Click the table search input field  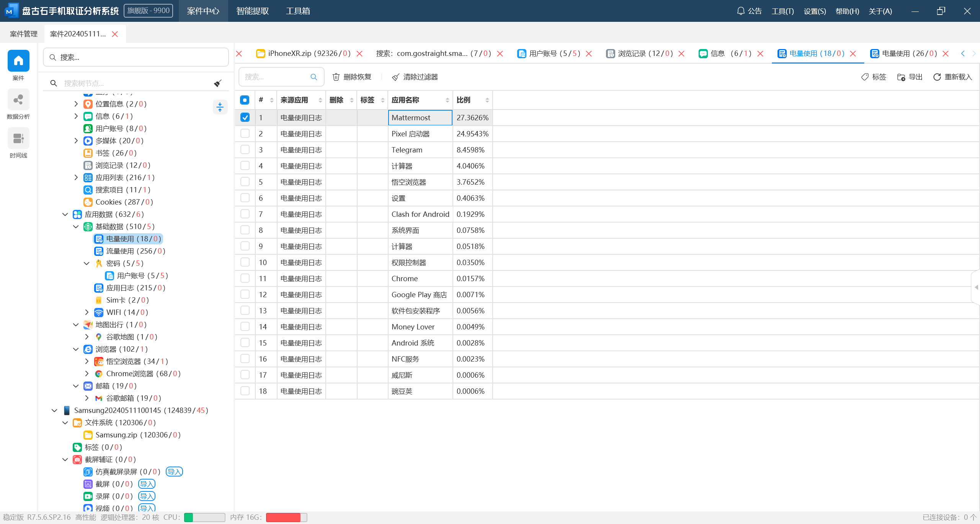(x=276, y=77)
